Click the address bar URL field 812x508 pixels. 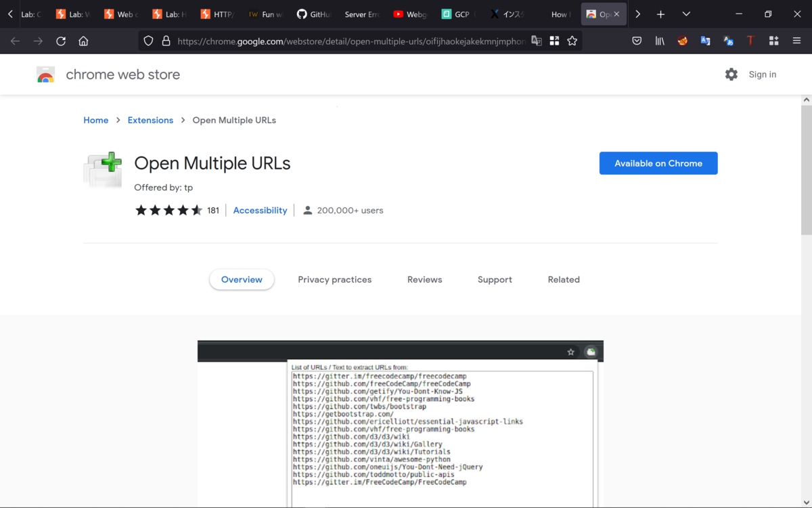point(351,41)
